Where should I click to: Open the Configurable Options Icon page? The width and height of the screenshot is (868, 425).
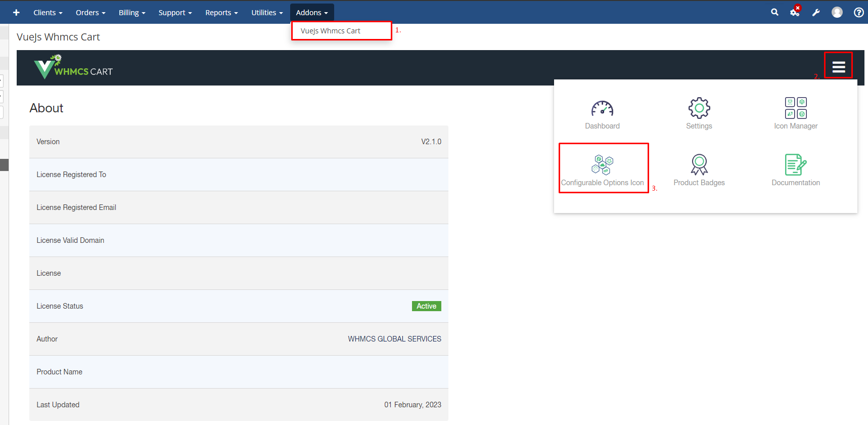[x=603, y=165]
